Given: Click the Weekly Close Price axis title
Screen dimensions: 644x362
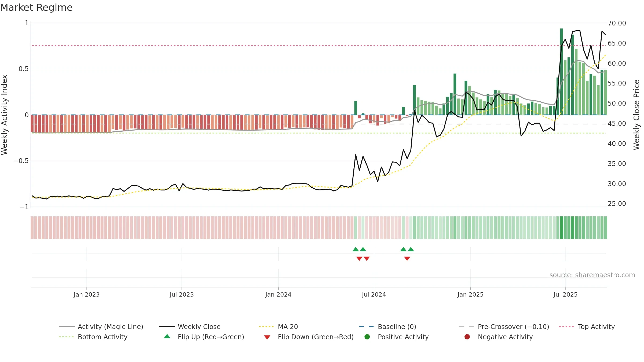Looking at the screenshot, I should coord(636,115).
